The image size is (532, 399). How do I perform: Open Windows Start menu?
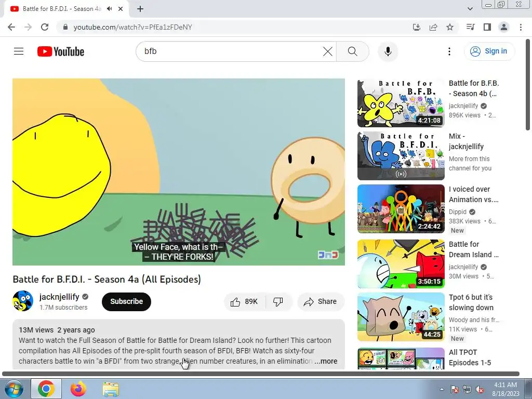click(x=13, y=389)
